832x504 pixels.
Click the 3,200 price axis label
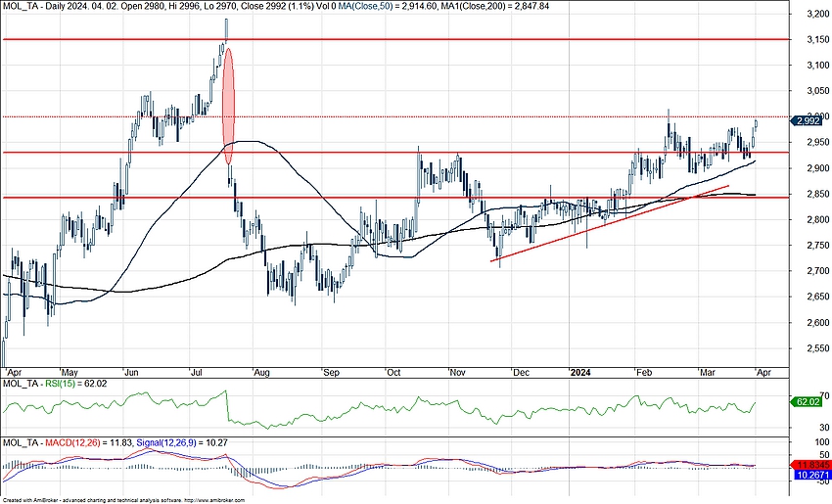[x=817, y=15]
